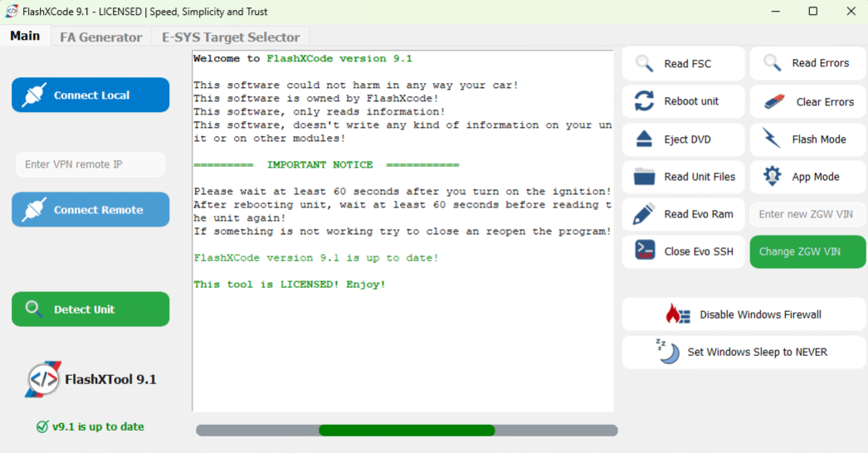Click the lightning icon on Flash Mode
The width and height of the screenshot is (868, 453).
tap(772, 139)
